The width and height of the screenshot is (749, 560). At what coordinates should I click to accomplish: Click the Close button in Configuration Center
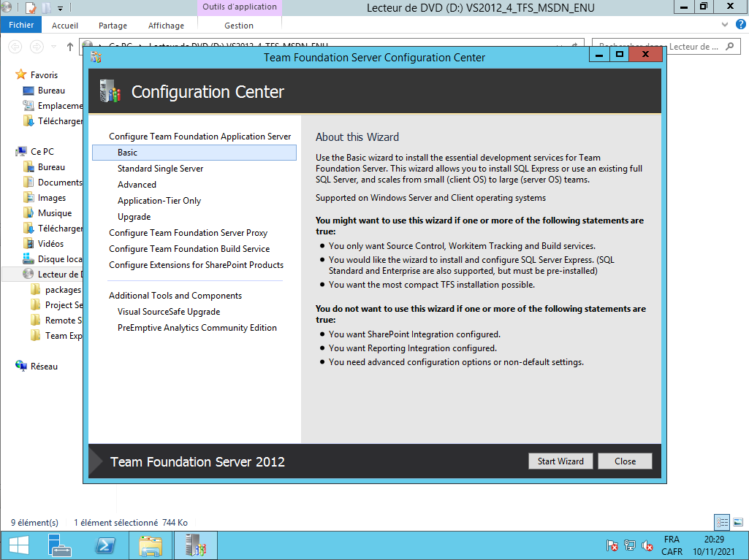pos(625,461)
